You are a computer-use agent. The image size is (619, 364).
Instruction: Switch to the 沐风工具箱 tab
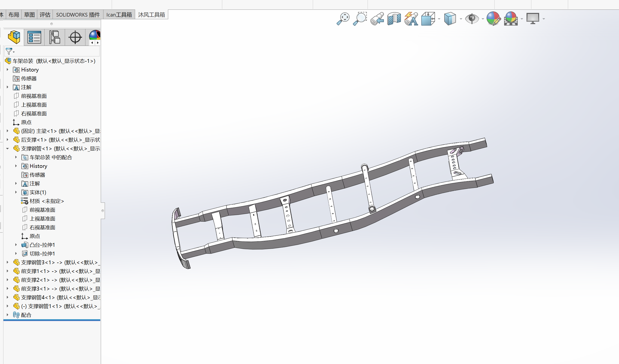click(x=152, y=15)
